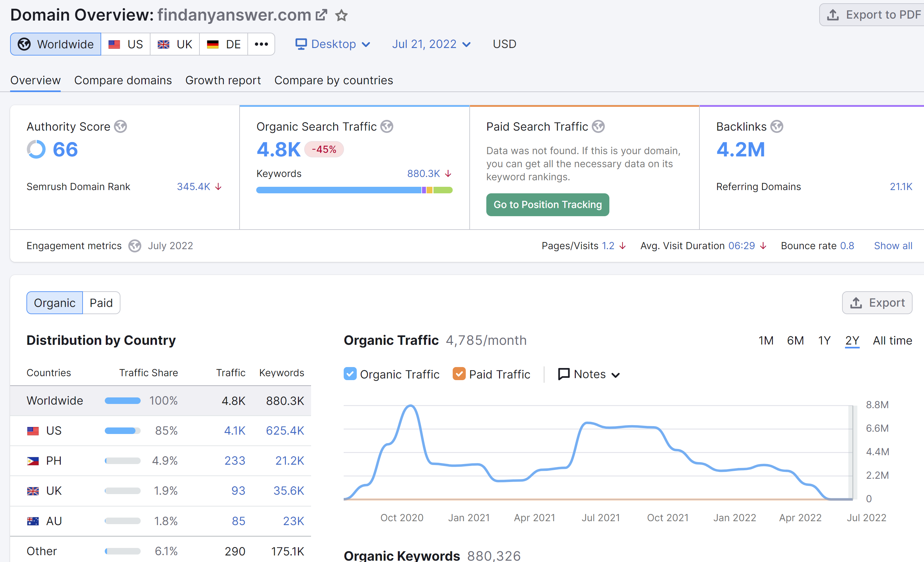Click PH traffic value 233
Image resolution: width=924 pixels, height=562 pixels.
pyautogui.click(x=235, y=461)
